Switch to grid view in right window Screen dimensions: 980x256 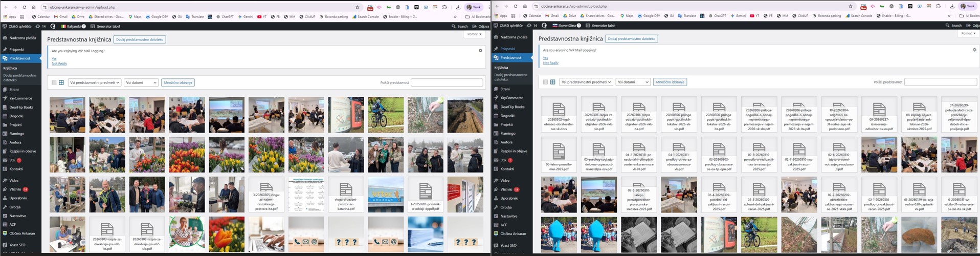(x=552, y=82)
